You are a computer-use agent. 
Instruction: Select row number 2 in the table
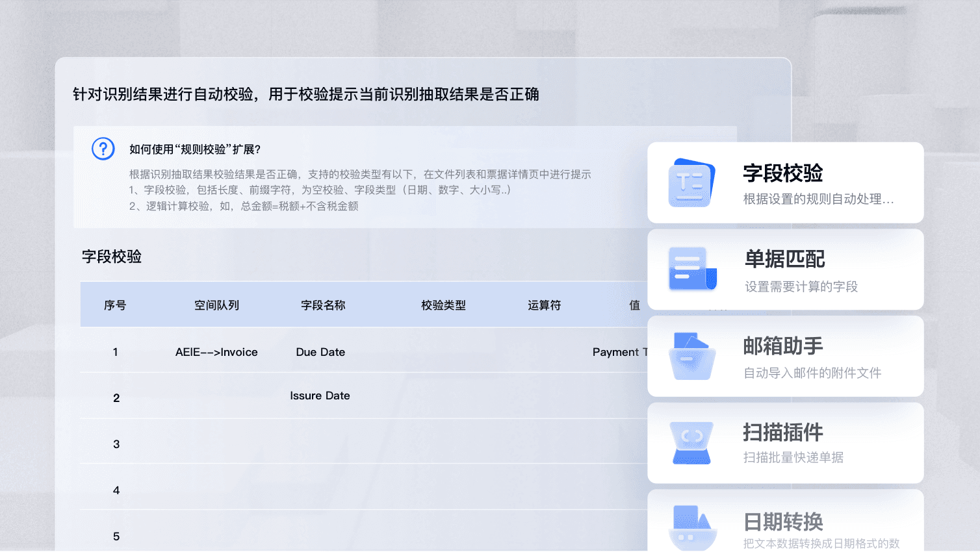coord(116,398)
